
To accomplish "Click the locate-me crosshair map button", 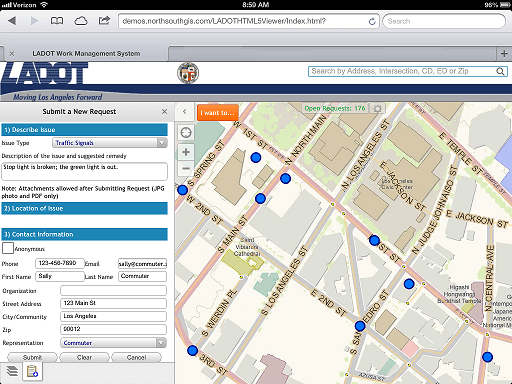I will point(186,133).
